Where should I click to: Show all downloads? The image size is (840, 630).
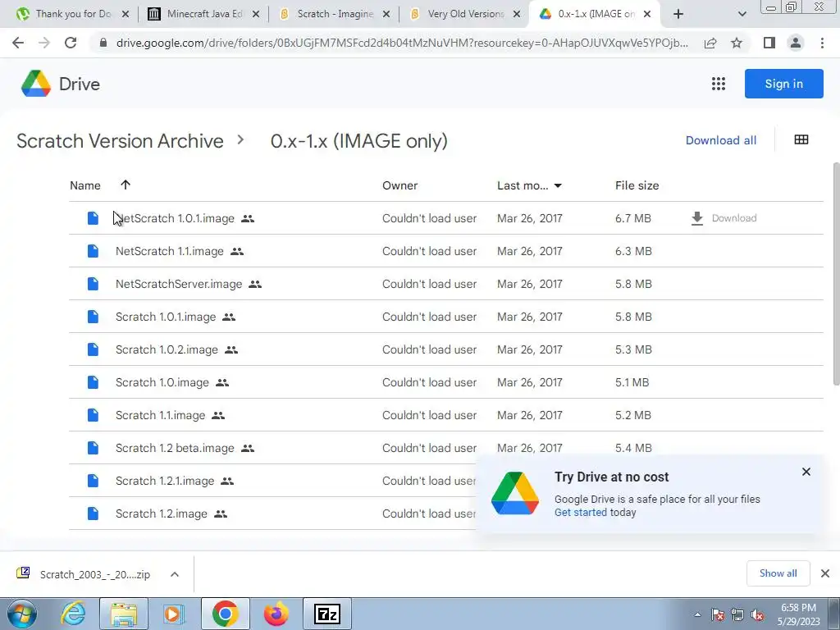pyautogui.click(x=778, y=573)
